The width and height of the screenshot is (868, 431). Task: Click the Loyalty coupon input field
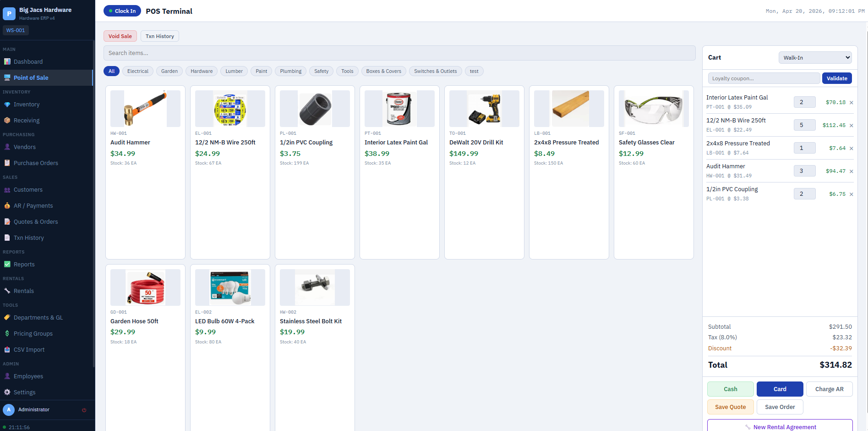[764, 78]
